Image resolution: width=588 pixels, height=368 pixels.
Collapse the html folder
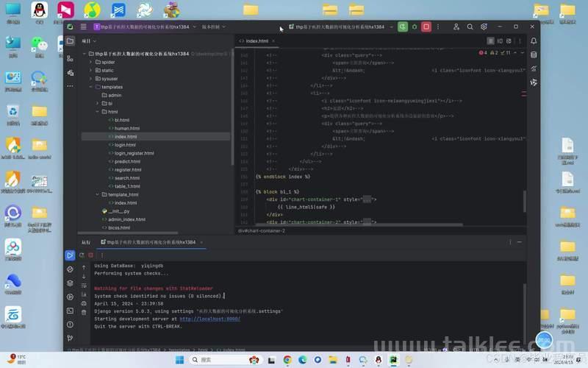(97, 112)
